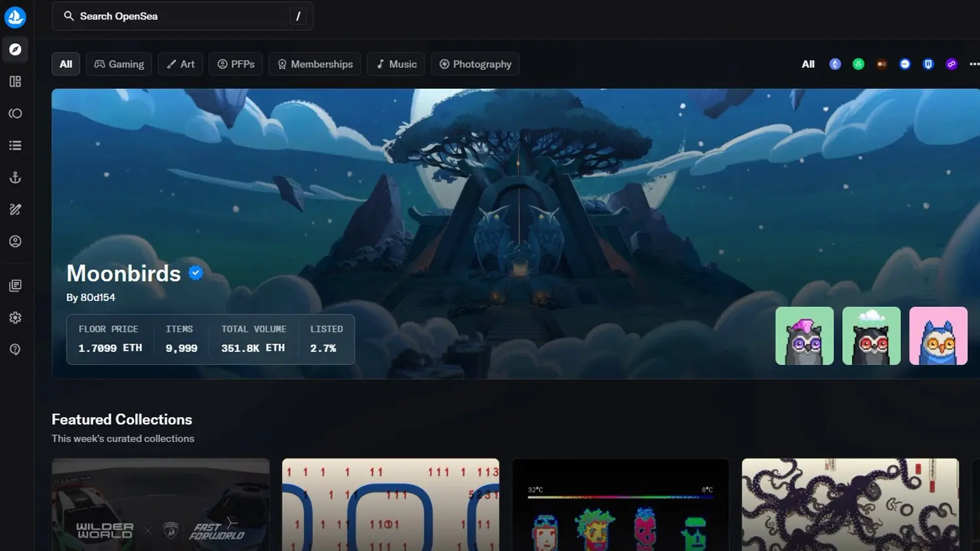Viewport: 980px width, 551px height.
Task: Click the 9,999 items value
Action: (x=182, y=348)
